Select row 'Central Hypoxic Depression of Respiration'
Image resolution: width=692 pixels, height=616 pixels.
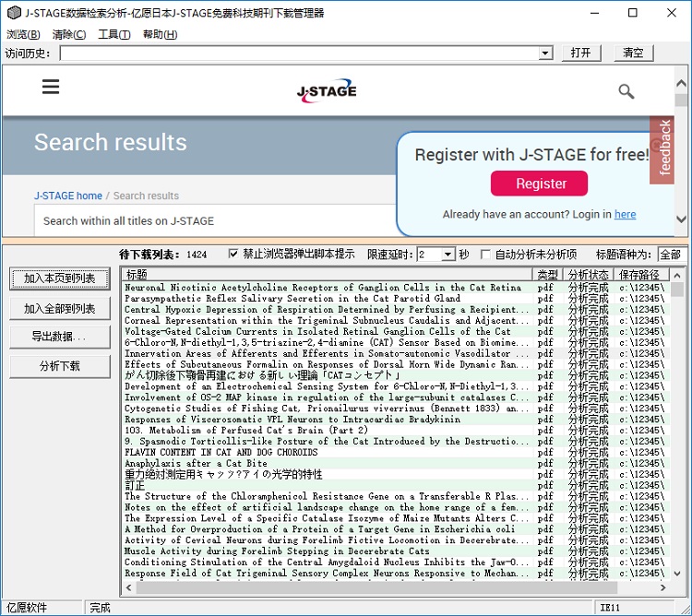[396, 310]
